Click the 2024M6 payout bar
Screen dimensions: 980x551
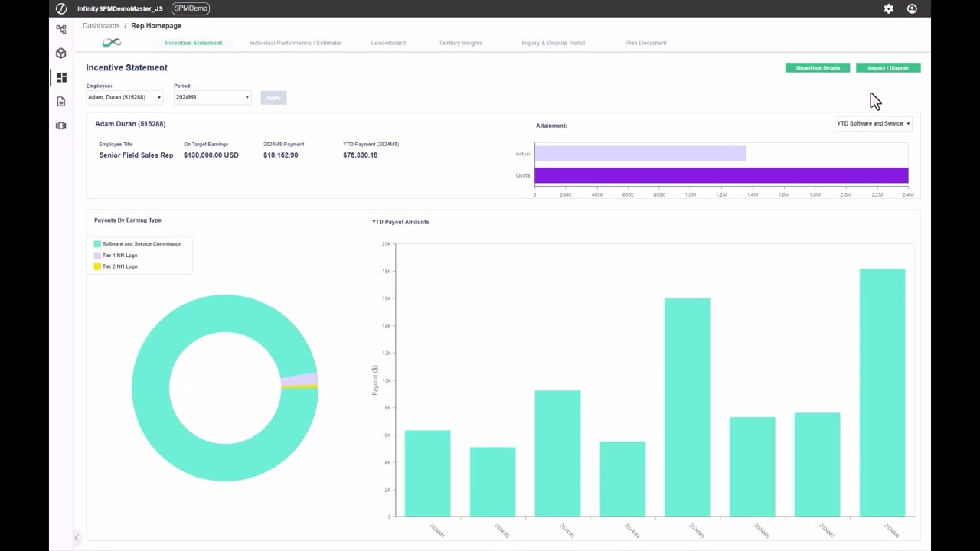pos(753,467)
